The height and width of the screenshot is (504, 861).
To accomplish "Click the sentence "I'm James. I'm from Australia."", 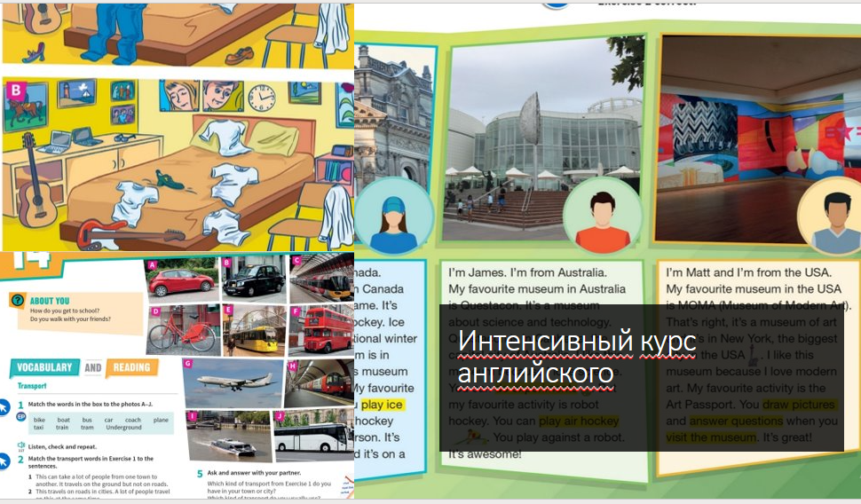I will (x=527, y=272).
